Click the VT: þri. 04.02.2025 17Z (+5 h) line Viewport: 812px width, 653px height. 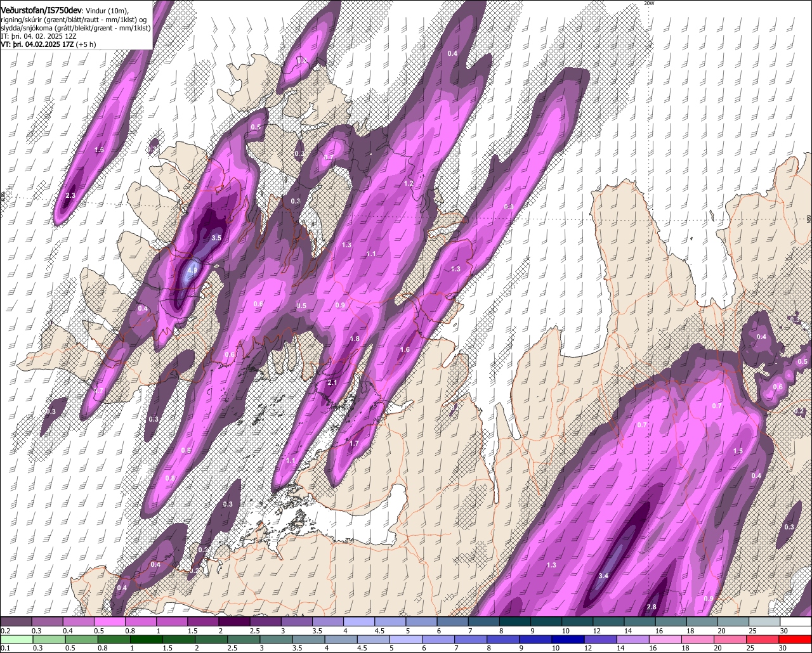pos(49,44)
